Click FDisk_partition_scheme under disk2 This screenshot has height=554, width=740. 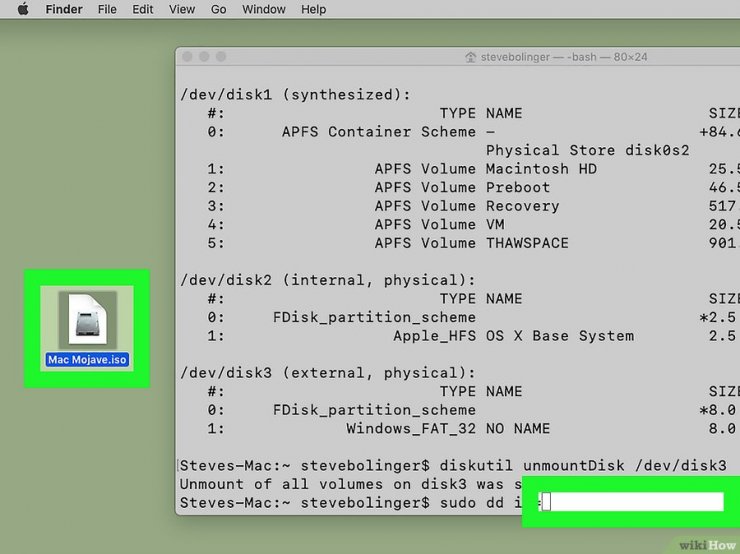[x=374, y=317]
